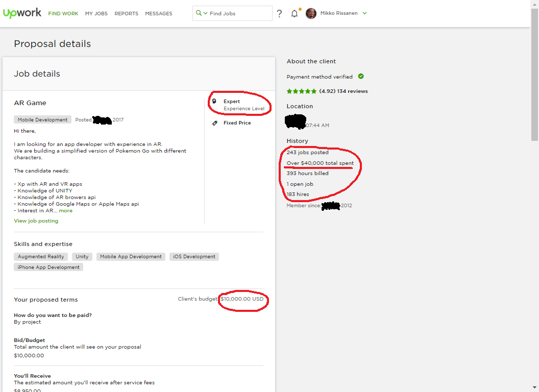Click the client's budget $10,000.00 USD value
539x392 pixels.
coord(242,299)
